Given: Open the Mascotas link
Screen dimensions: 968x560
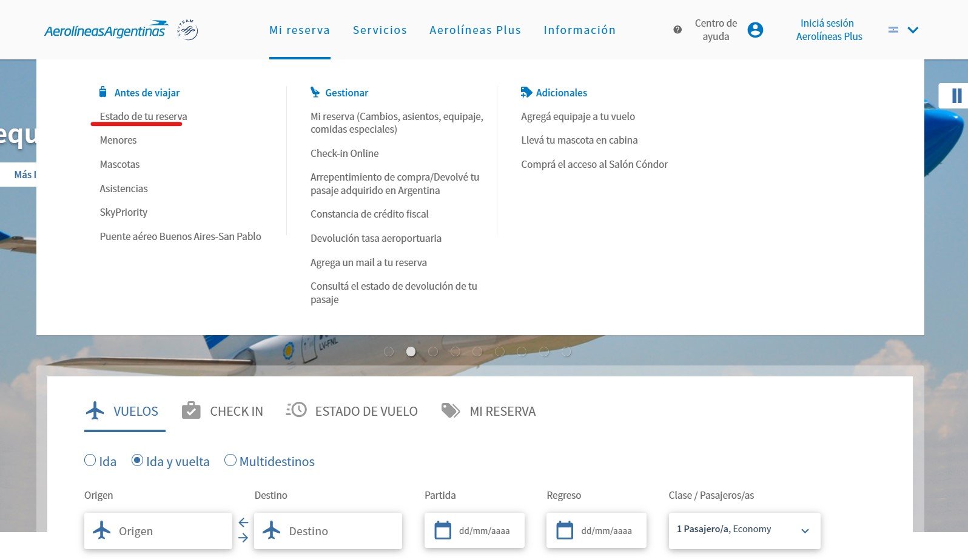Looking at the screenshot, I should point(119,164).
